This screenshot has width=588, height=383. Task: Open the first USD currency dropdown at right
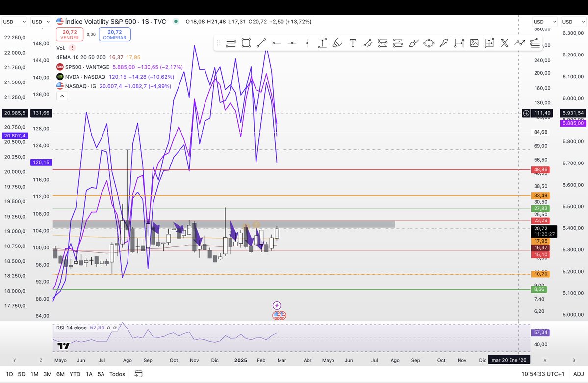tap(544, 22)
